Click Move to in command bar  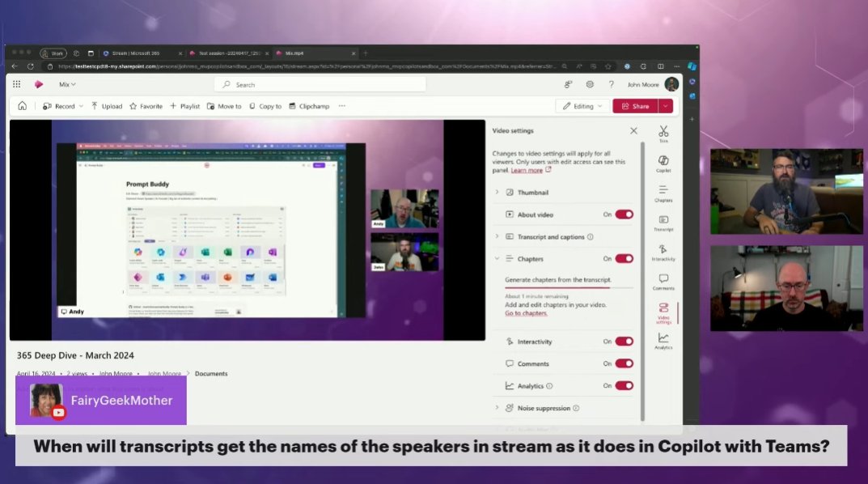(x=224, y=106)
